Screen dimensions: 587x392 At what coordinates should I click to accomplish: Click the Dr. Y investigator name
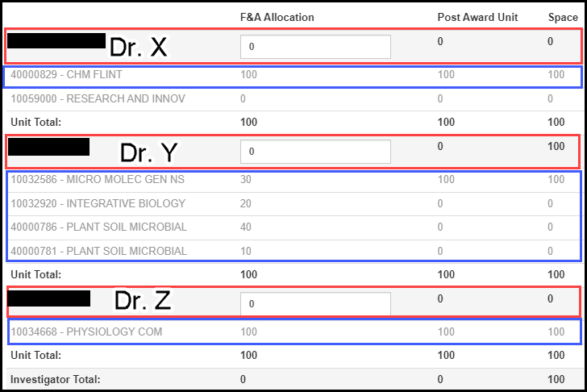coord(148,152)
